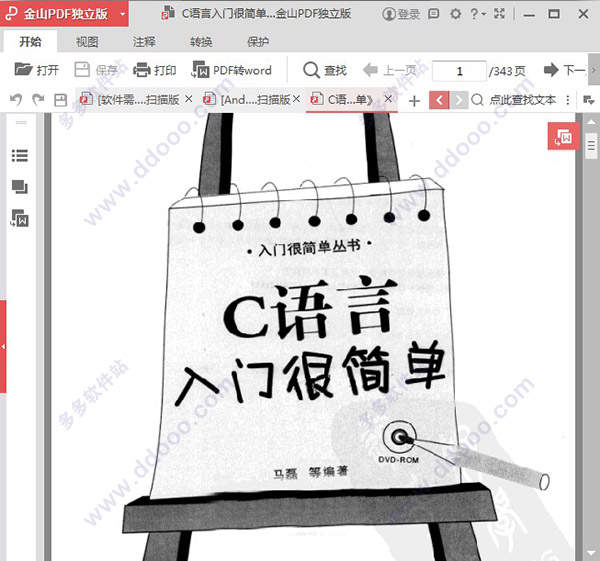Open the feedback message icon
The width and height of the screenshot is (600, 561).
(x=433, y=14)
